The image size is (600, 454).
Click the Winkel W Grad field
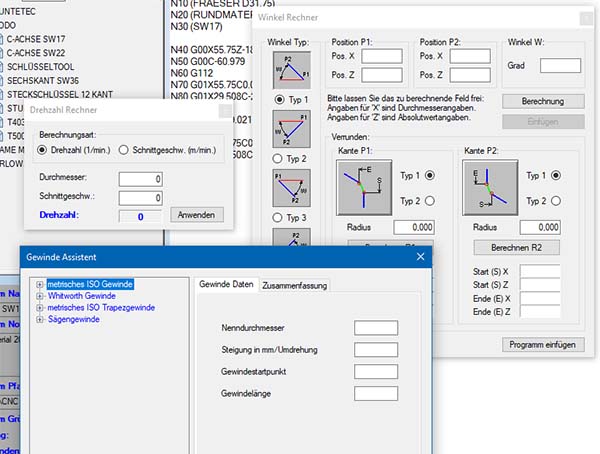(560, 65)
